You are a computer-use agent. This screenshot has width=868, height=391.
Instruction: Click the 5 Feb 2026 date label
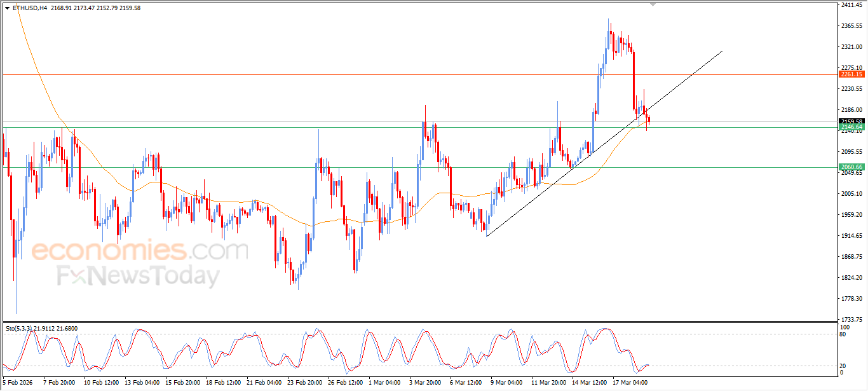[x=17, y=383]
